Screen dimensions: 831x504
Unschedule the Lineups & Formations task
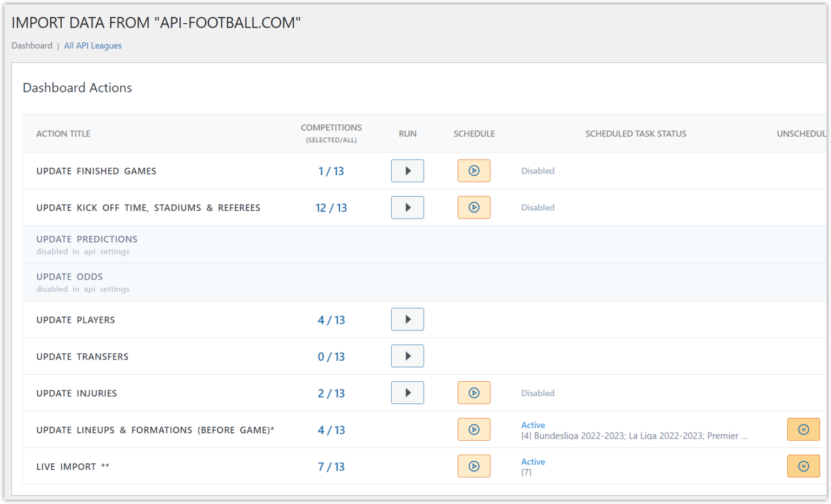tap(803, 429)
